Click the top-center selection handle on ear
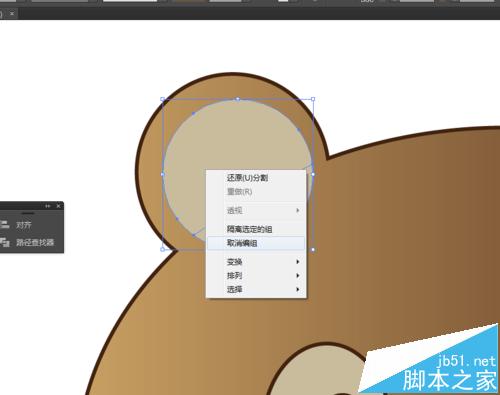Viewport: 500px width, 395px height. 238,99
